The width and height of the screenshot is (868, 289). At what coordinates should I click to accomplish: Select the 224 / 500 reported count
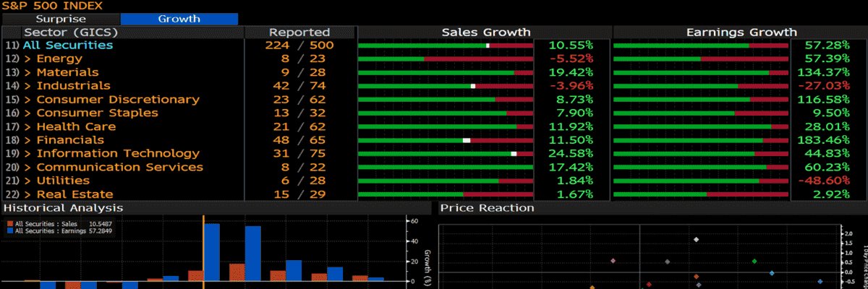click(299, 45)
